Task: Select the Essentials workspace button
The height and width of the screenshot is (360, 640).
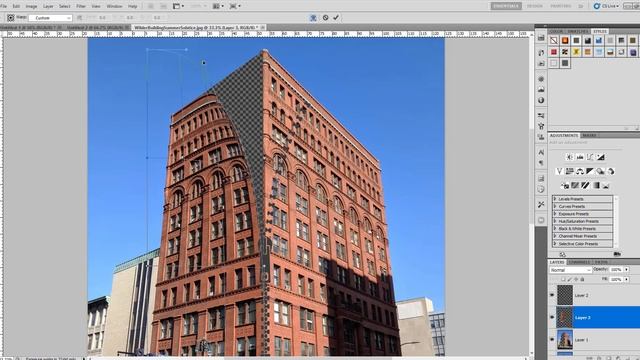Action: point(506,6)
